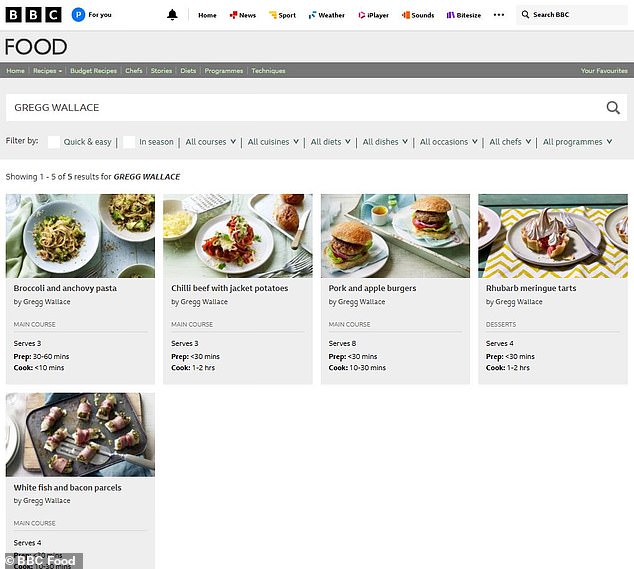Viewport: 634px width, 569px height.
Task: Open Rhubarb meringue tarts title link
Action: [x=531, y=288]
